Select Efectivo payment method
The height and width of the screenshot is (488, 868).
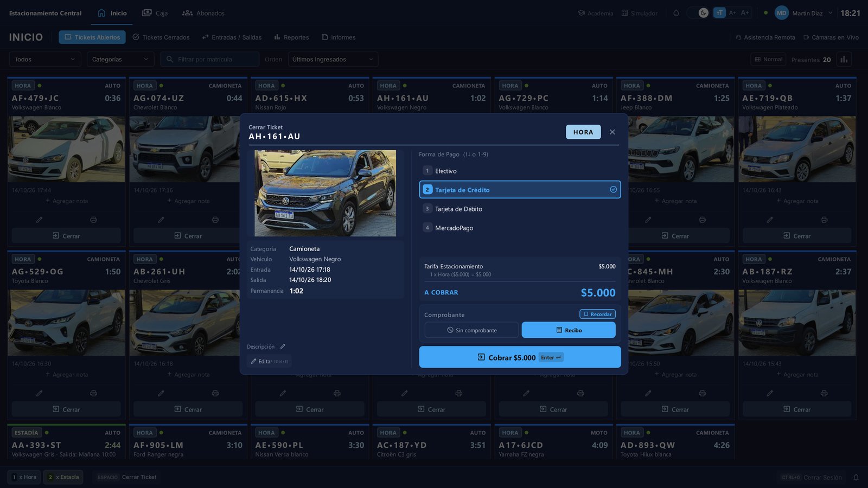(x=520, y=171)
